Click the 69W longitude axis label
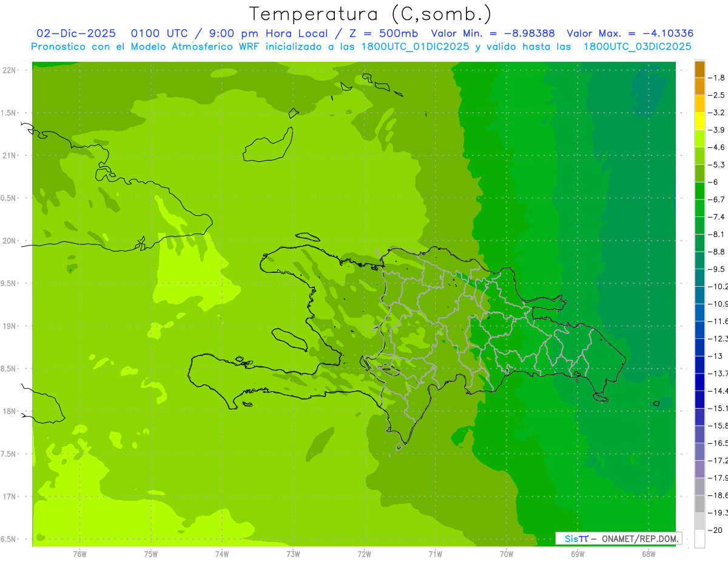728x562 pixels. tap(578, 554)
